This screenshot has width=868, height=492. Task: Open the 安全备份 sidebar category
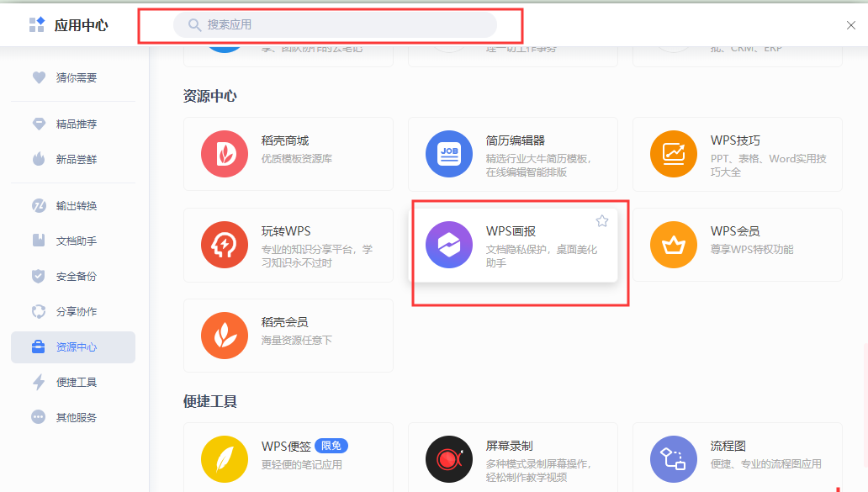point(73,276)
